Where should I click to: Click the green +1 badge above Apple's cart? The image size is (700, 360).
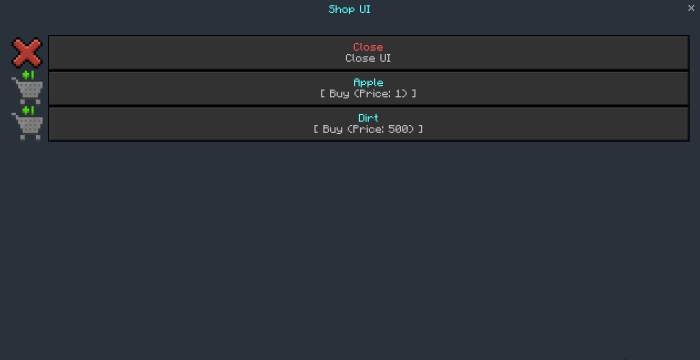[x=28, y=75]
